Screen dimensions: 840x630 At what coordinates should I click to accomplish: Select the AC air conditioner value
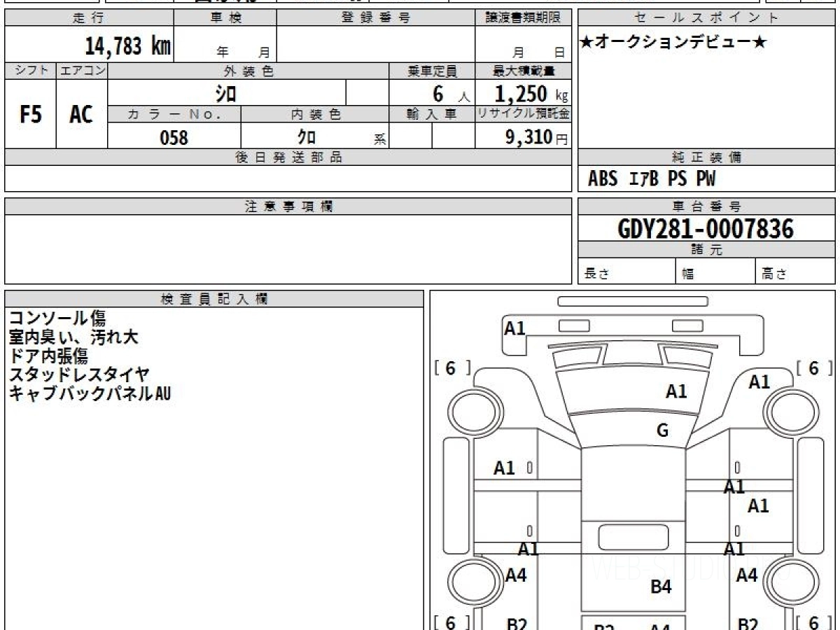[x=81, y=114]
